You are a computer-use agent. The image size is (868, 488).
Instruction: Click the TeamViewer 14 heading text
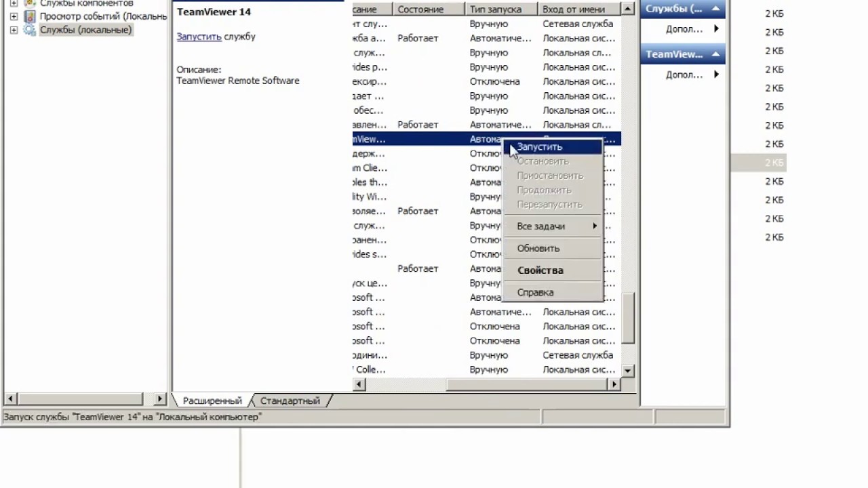pyautogui.click(x=214, y=12)
